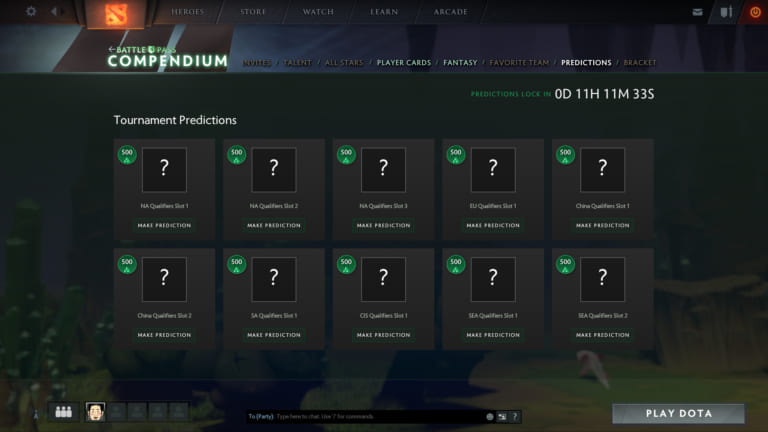Make prediction for SA Qualifiers Slot 1

pos(274,335)
